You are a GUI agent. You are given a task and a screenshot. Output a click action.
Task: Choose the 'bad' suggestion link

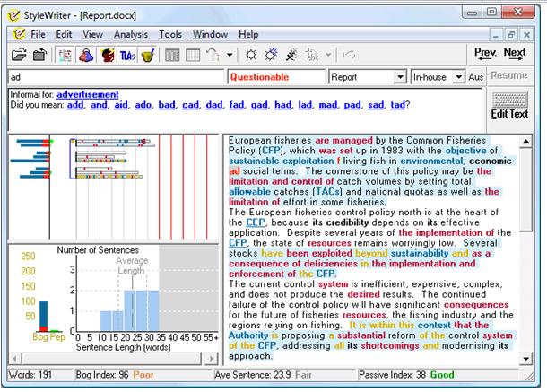point(167,105)
